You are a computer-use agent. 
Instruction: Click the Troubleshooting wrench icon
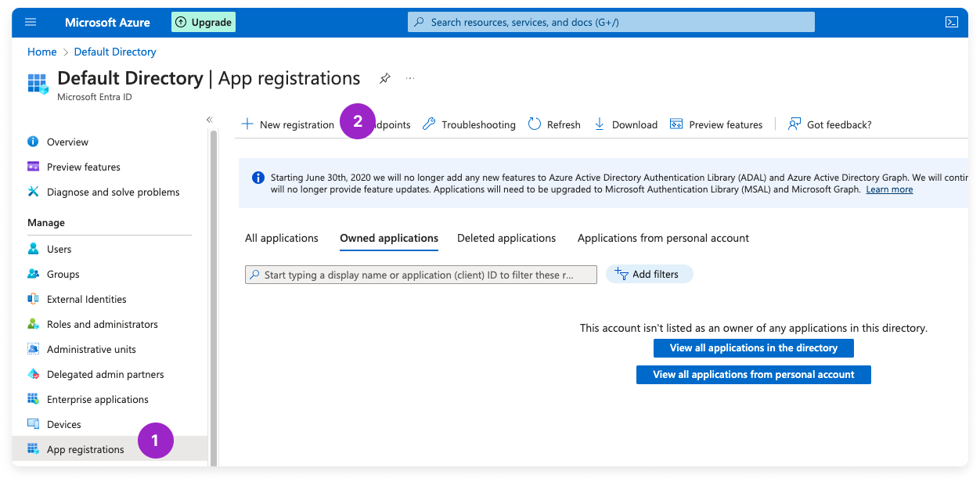tap(429, 124)
